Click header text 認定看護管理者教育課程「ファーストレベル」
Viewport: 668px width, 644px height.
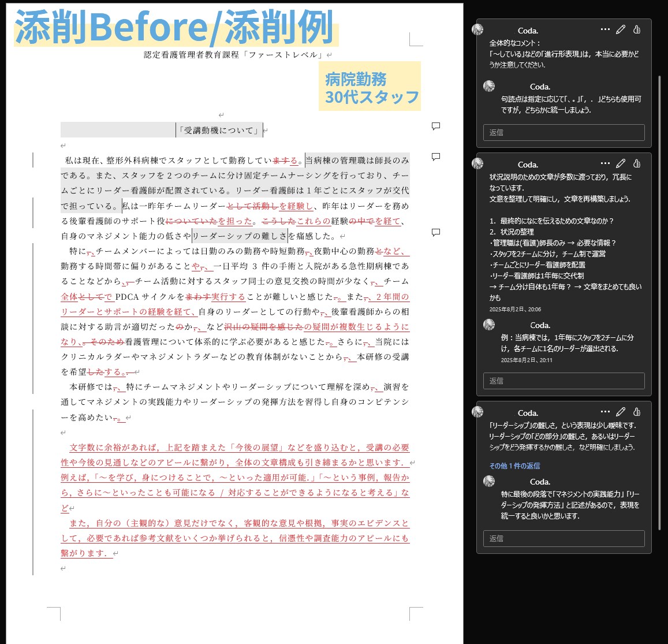(235, 54)
